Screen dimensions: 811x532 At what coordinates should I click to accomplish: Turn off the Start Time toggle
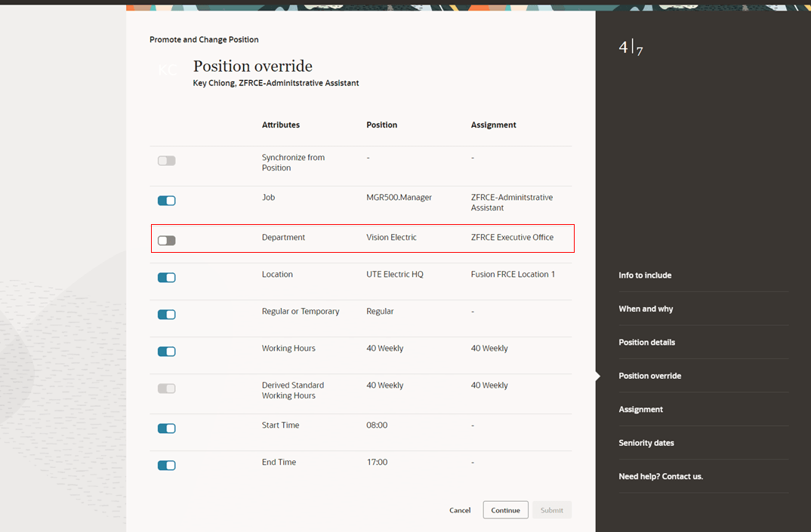click(x=167, y=428)
